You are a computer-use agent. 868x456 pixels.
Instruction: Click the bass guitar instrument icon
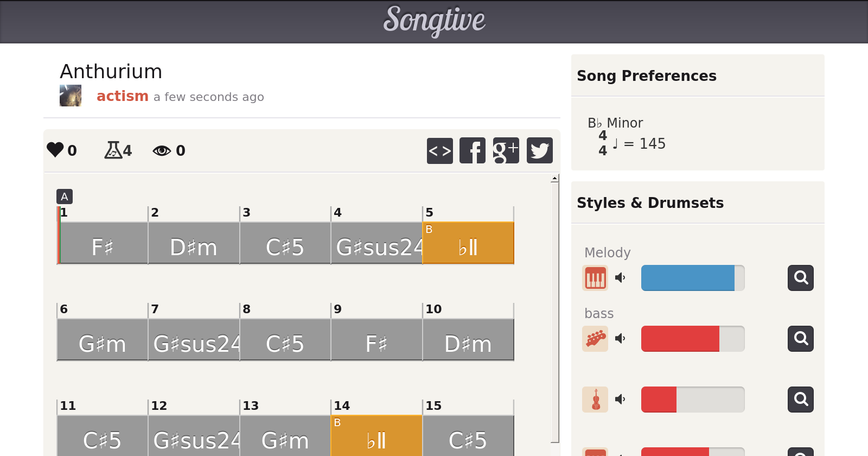595,339
